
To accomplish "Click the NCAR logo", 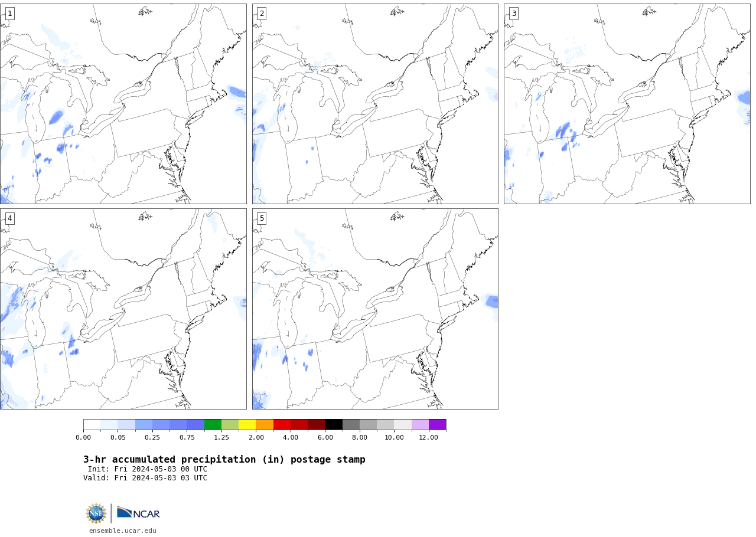I will [138, 513].
